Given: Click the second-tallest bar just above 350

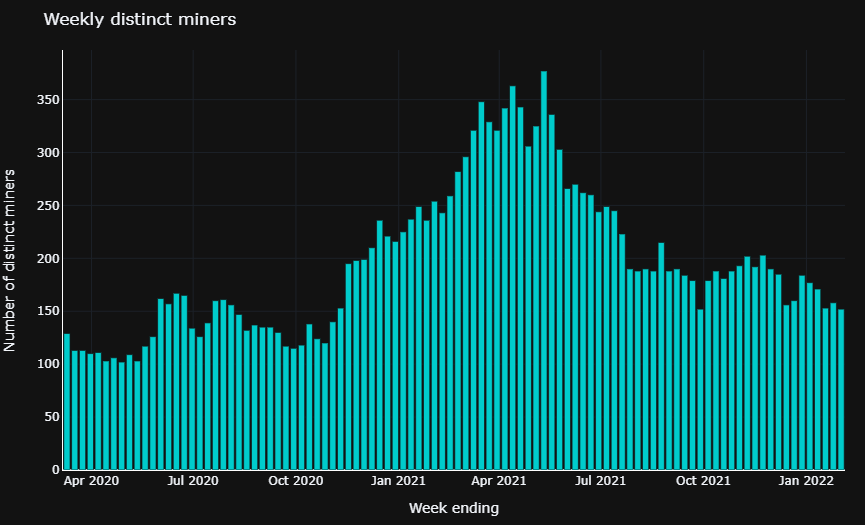Looking at the screenshot, I should (x=512, y=278).
